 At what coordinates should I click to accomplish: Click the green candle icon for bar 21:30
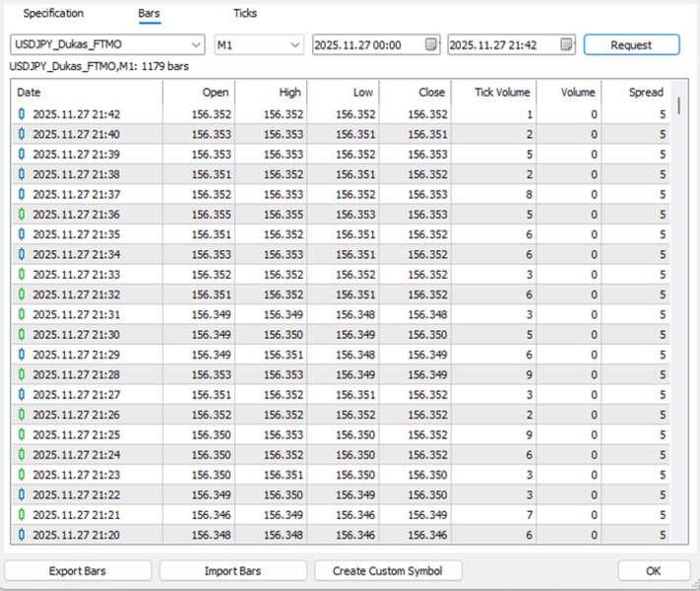(x=22, y=335)
